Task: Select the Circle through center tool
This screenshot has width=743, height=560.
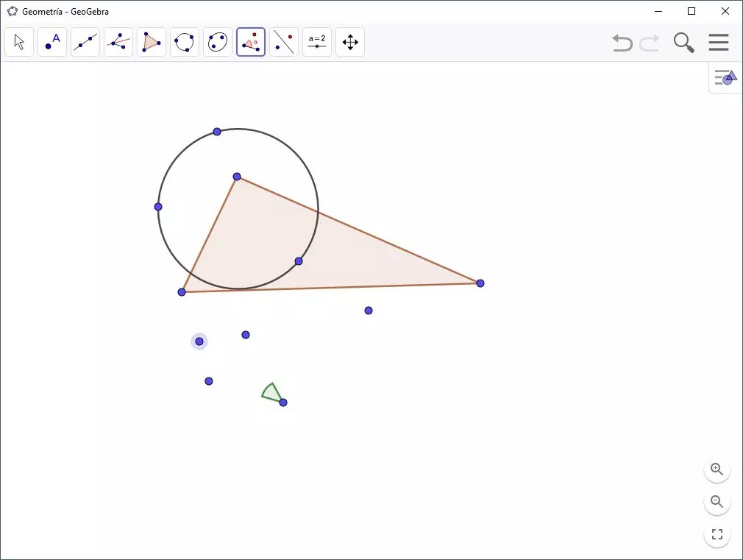Action: (x=185, y=42)
